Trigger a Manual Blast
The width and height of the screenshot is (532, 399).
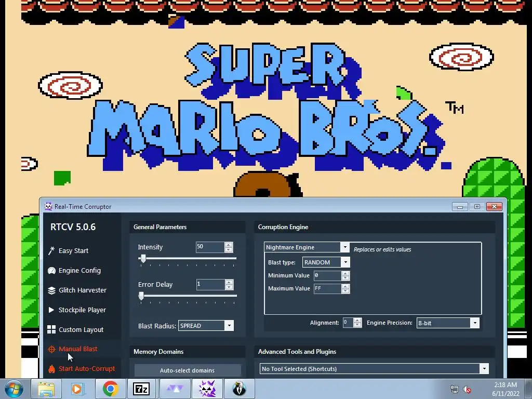pyautogui.click(x=78, y=349)
